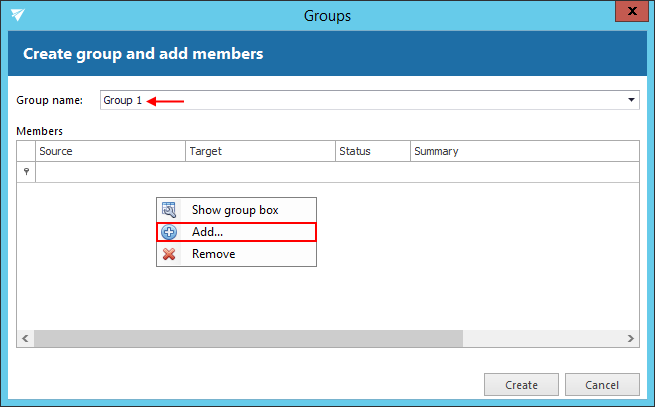This screenshot has height=407, width=655.
Task: Click the horizontal scrollbar's right arrow
Action: click(x=631, y=339)
